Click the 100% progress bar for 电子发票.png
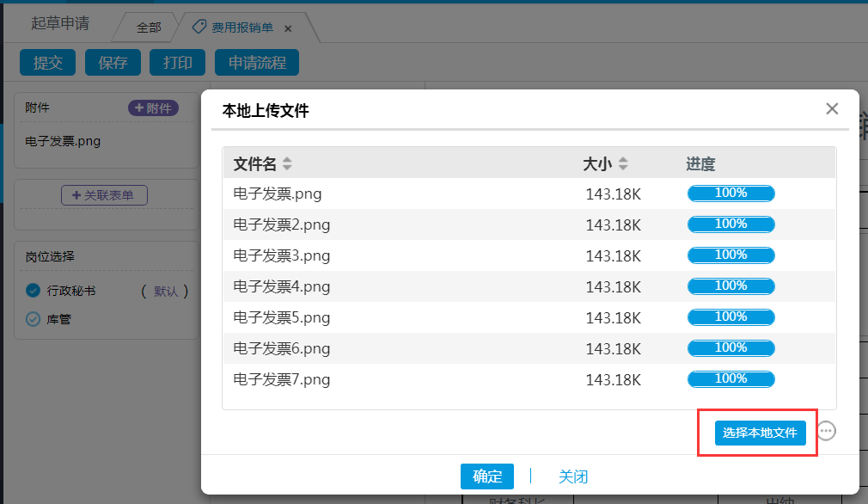 point(730,193)
